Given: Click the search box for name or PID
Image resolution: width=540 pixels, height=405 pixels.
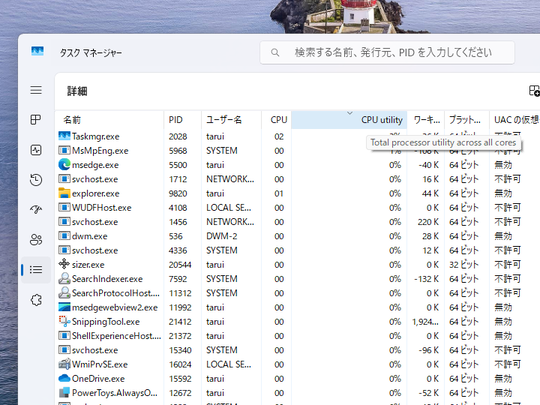Looking at the screenshot, I should click(x=387, y=53).
